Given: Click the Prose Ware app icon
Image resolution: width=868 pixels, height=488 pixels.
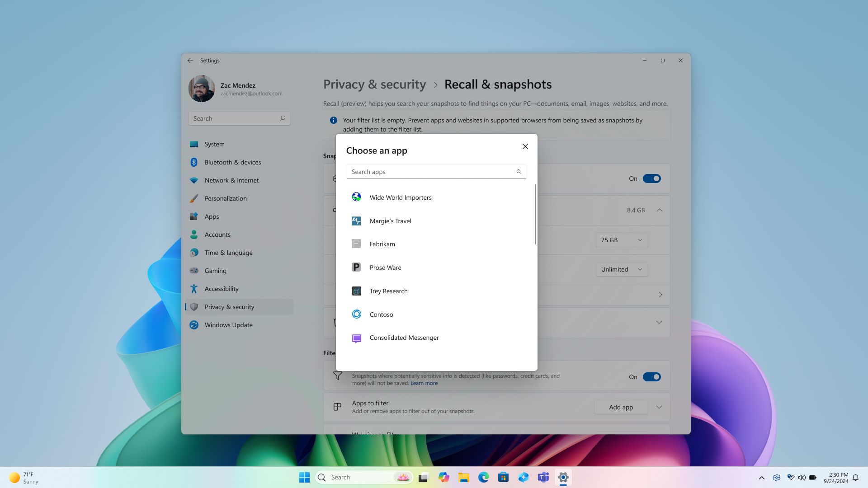Looking at the screenshot, I should (x=356, y=267).
